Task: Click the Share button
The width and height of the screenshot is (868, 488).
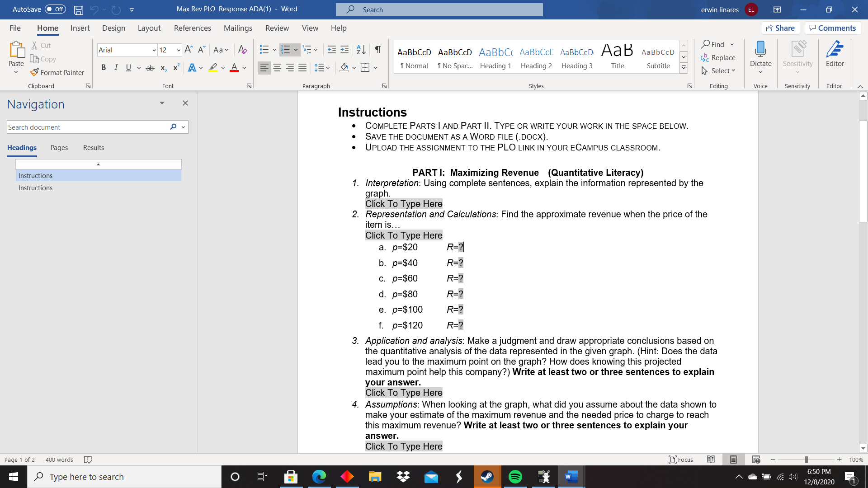Action: [x=781, y=28]
